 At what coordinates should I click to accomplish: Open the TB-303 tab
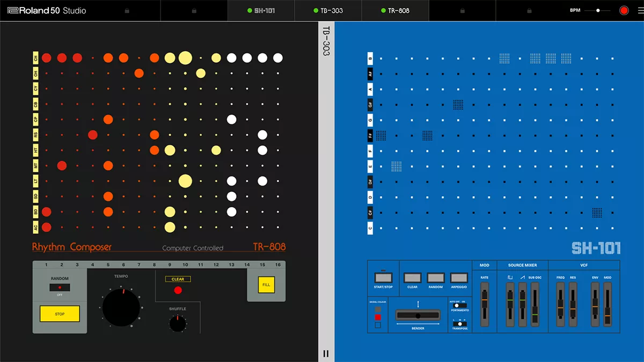pos(328,10)
